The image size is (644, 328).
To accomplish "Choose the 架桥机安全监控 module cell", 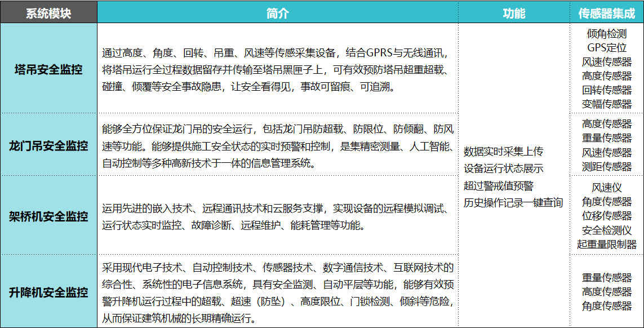I will [48, 216].
